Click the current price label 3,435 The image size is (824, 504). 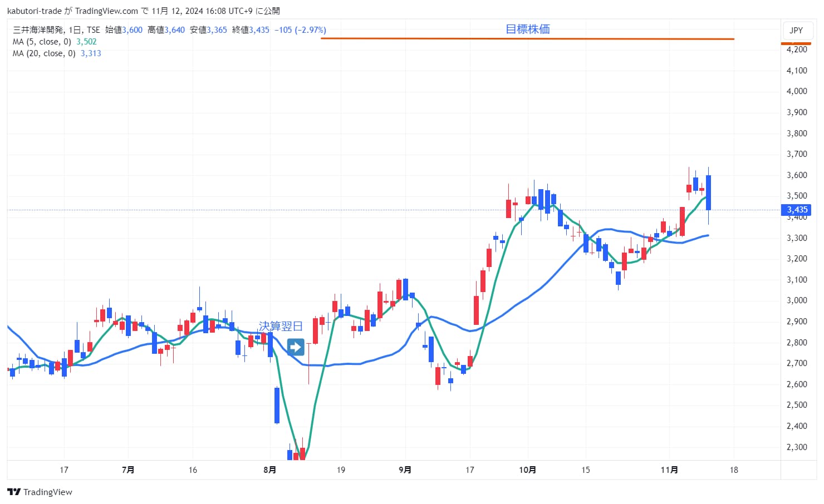[796, 210]
